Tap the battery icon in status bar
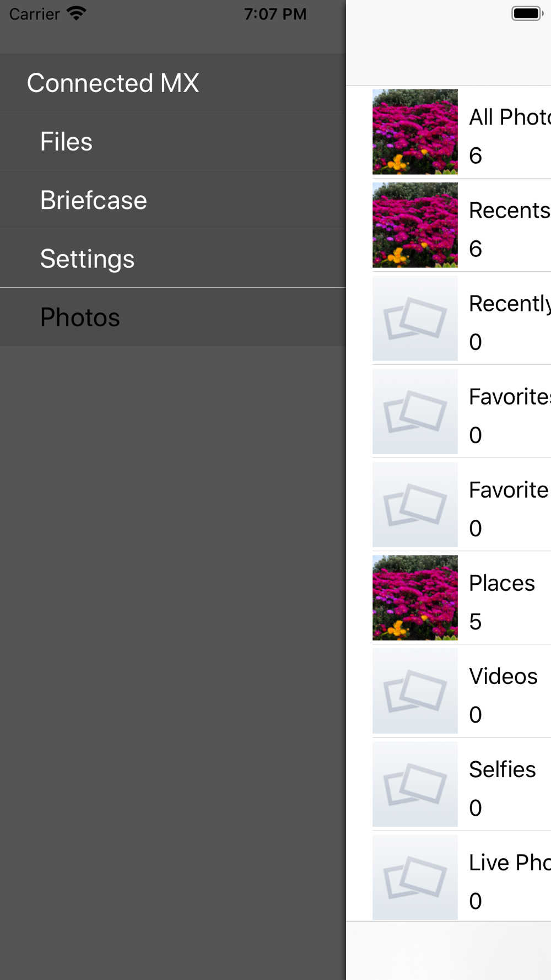Viewport: 551px width, 980px height. coord(527,13)
